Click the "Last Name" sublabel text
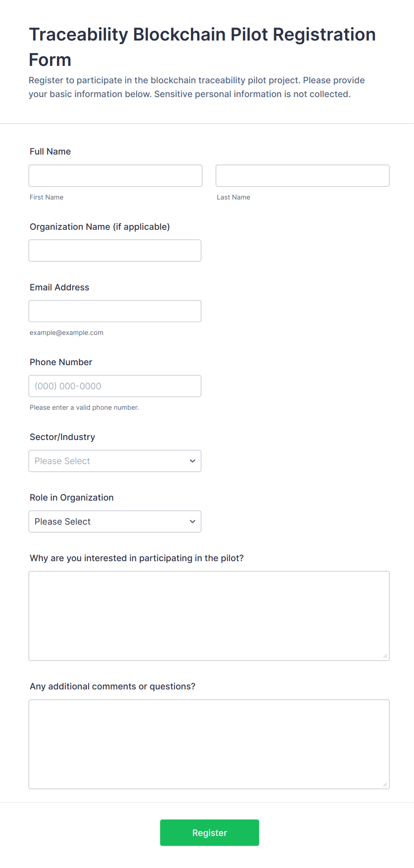 click(x=233, y=197)
